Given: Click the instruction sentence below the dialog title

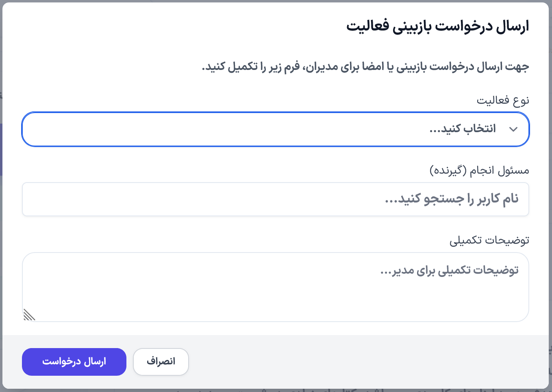Looking at the screenshot, I should [x=365, y=66].
